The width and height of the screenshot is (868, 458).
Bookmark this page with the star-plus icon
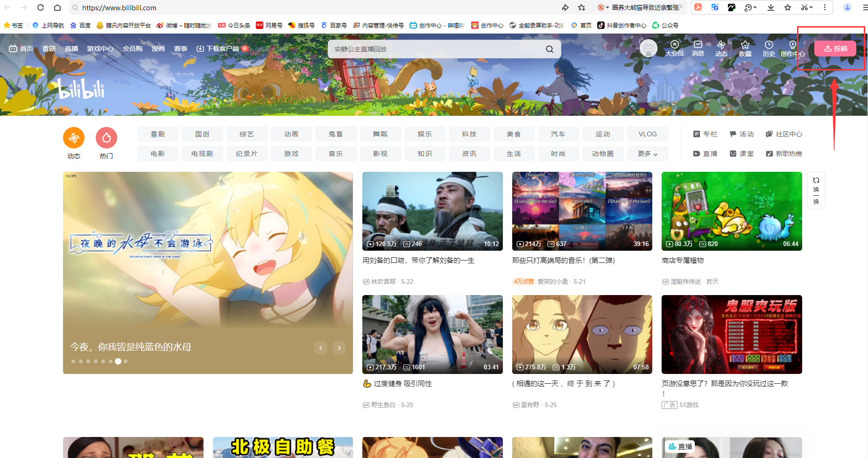click(581, 7)
